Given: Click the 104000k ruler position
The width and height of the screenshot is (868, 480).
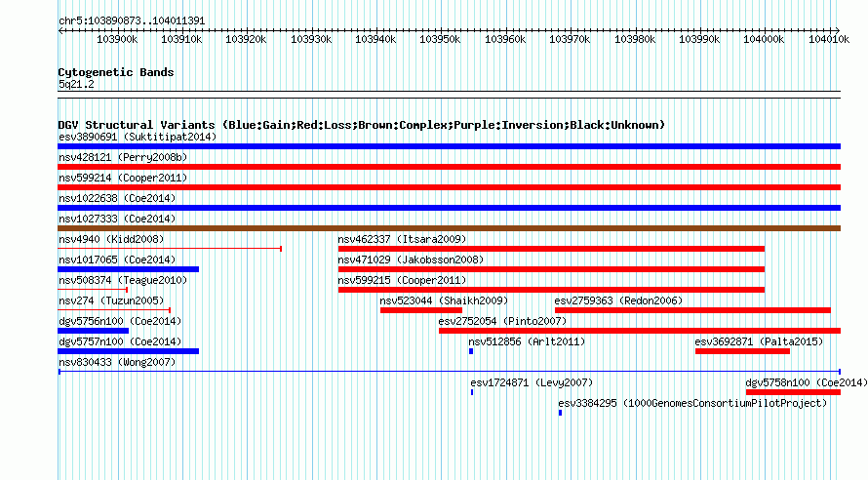Looking at the screenshot, I should [x=764, y=39].
